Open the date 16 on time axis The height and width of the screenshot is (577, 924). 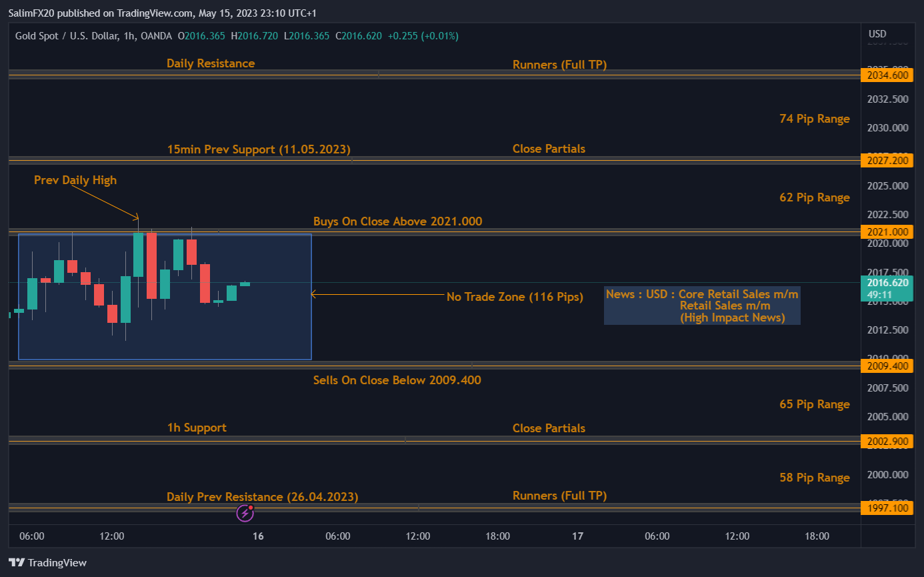click(257, 536)
